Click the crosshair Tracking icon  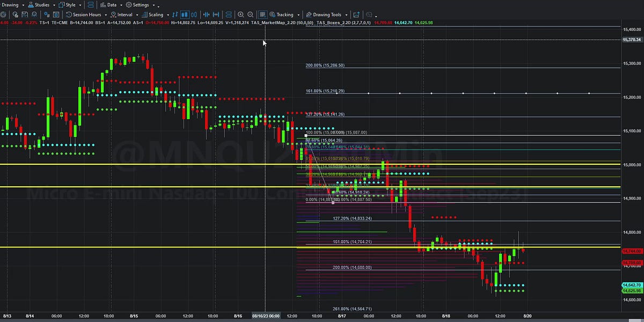(x=273, y=14)
